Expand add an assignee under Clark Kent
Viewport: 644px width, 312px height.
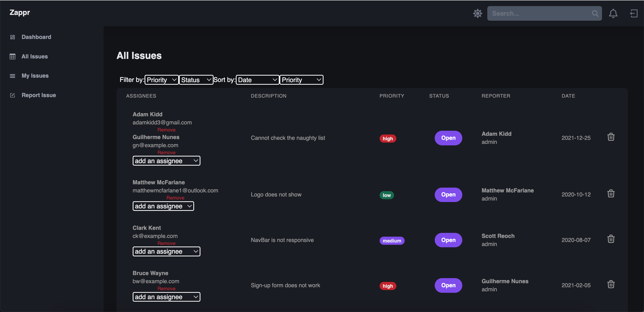[x=166, y=252]
